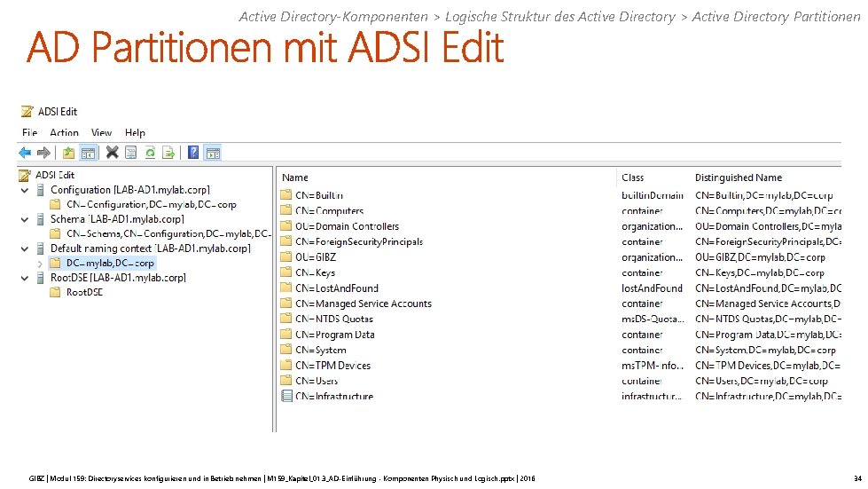Click the lostAndFound class cell
This screenshot has height=489, width=868.
pyautogui.click(x=652, y=288)
